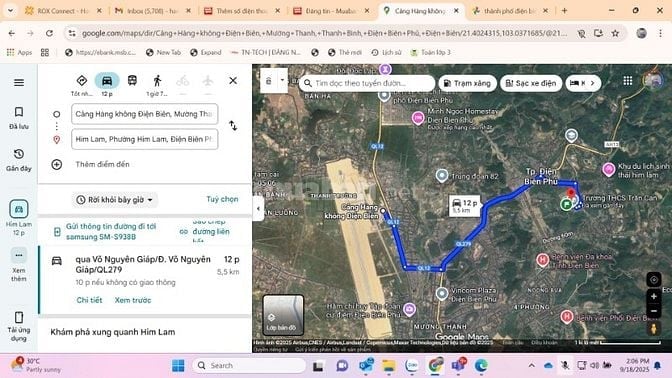Select the walking travel mode icon
The image size is (672, 378).
(157, 81)
